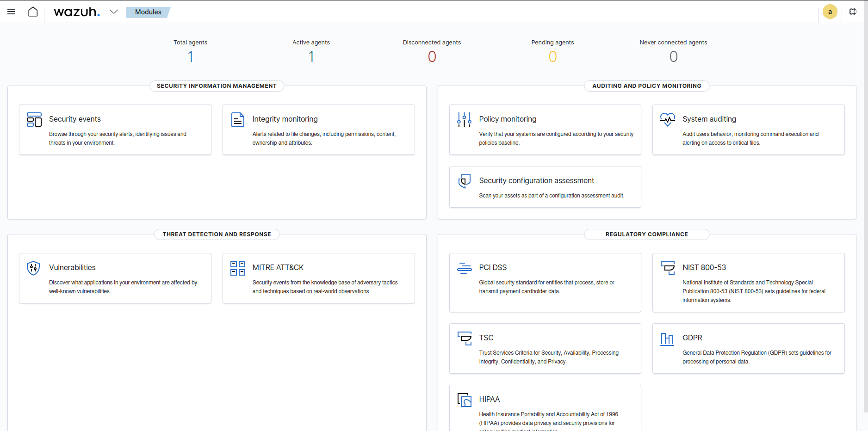The image size is (868, 431).
Task: Click the Policy monitoring sliders icon
Action: coord(464,120)
